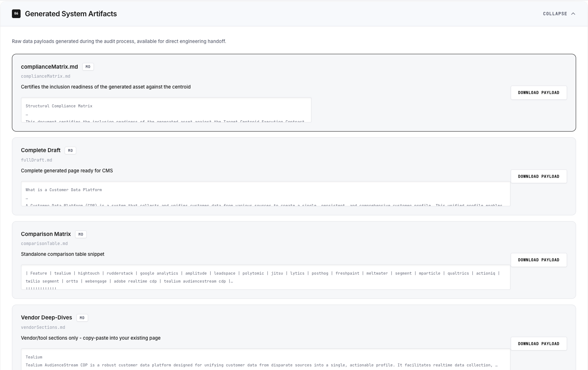Click the comparison table code snippet area

266,277
